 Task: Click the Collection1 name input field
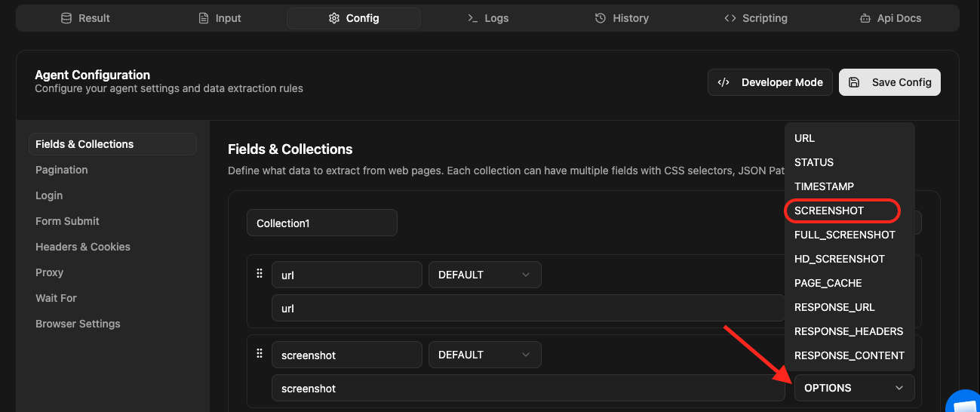click(321, 223)
